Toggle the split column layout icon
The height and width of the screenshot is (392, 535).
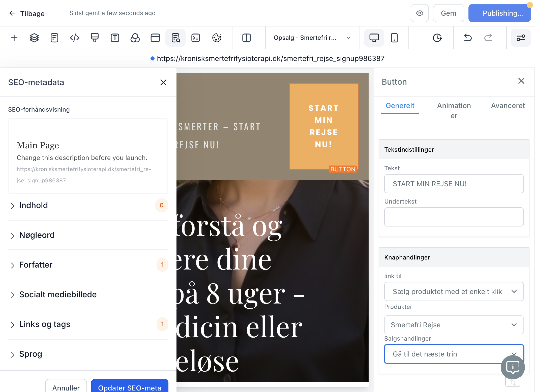tap(247, 38)
